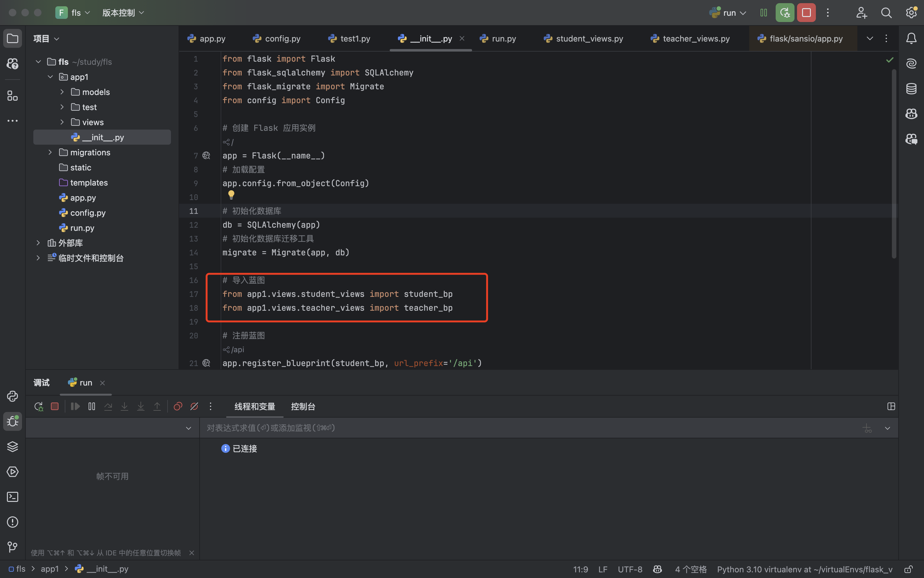Open the Database tool window icon
This screenshot has height=578, width=924.
coord(911,89)
